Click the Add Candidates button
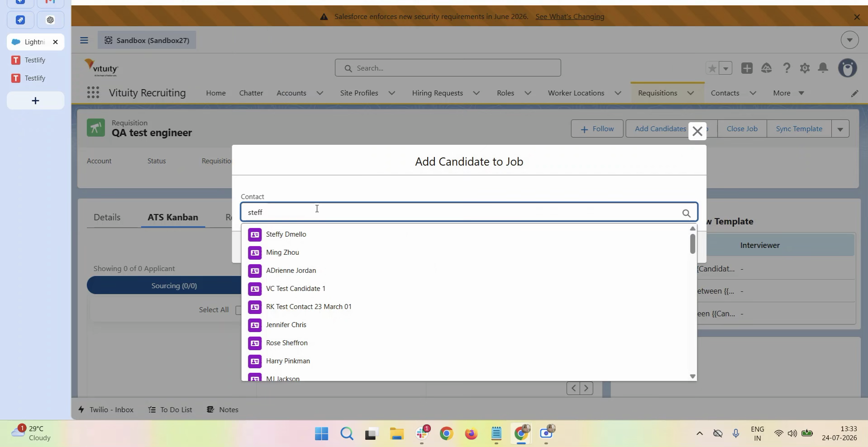Screen dimensions: 868x447 660,129
